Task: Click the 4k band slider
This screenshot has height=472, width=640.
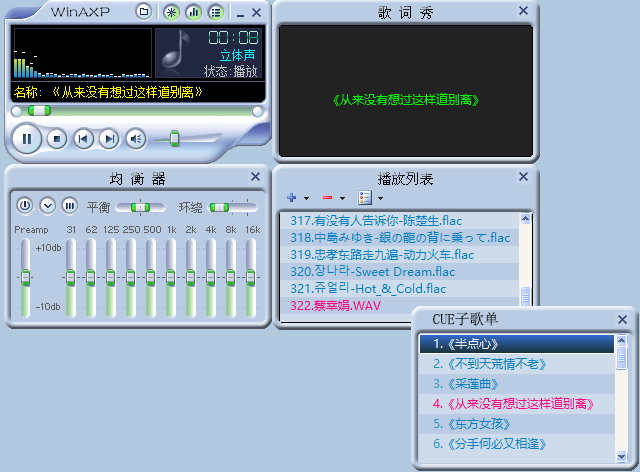Action: (x=211, y=278)
